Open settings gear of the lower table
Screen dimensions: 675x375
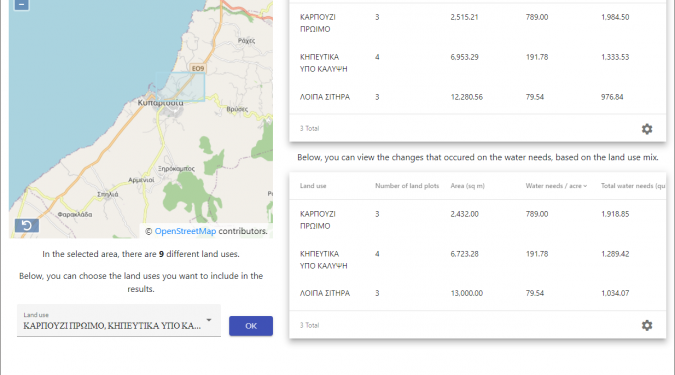tap(647, 325)
